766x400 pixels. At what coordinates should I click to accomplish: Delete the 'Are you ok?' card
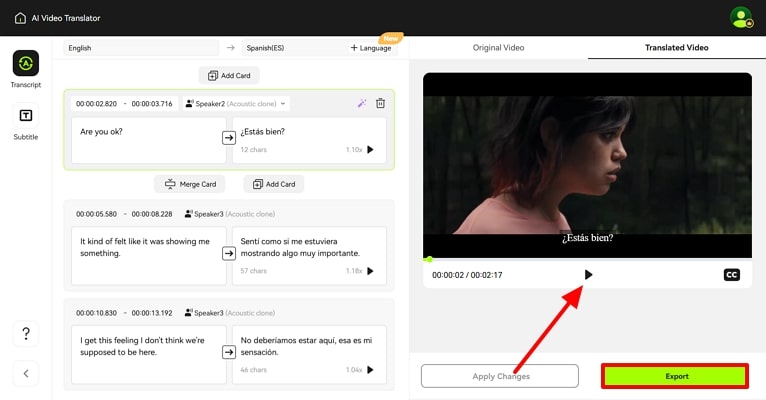[380, 103]
